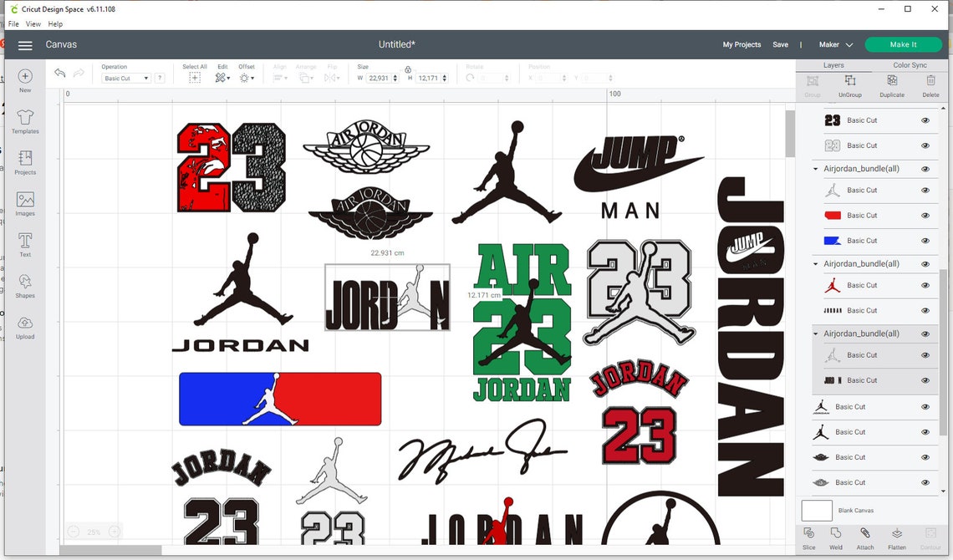Click the Save link
Viewport: 953px width, 560px height.
coord(781,44)
